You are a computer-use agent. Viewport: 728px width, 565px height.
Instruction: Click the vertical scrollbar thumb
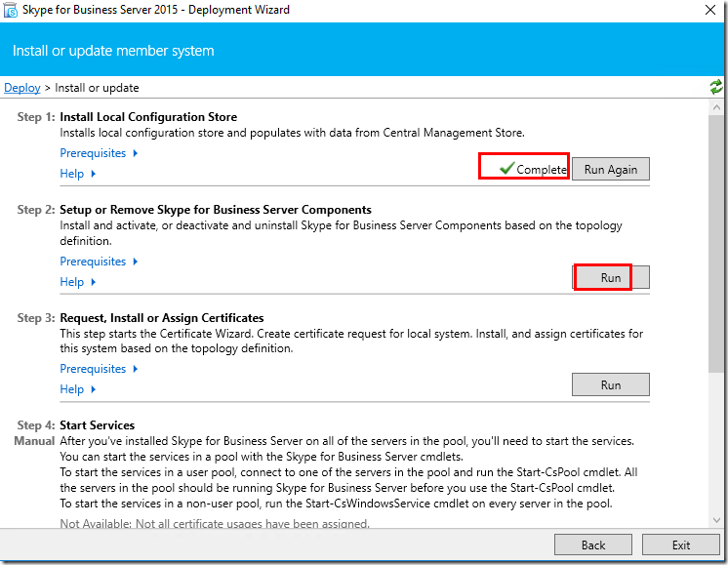point(716,243)
